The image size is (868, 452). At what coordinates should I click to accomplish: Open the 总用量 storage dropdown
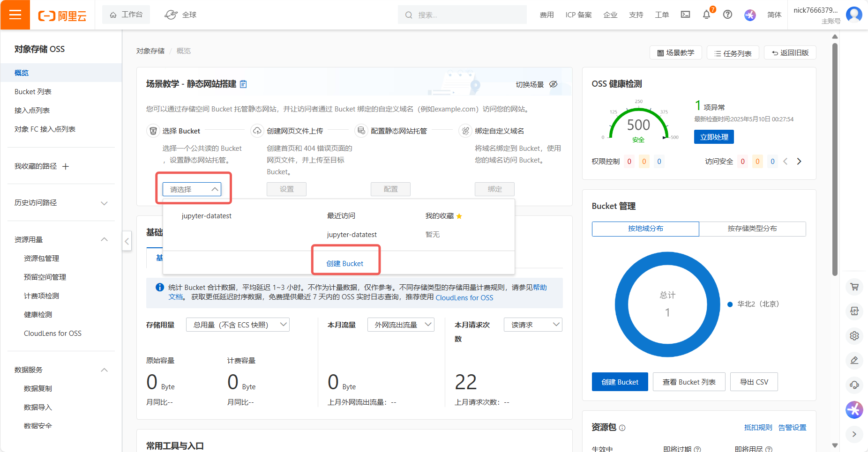(238, 325)
